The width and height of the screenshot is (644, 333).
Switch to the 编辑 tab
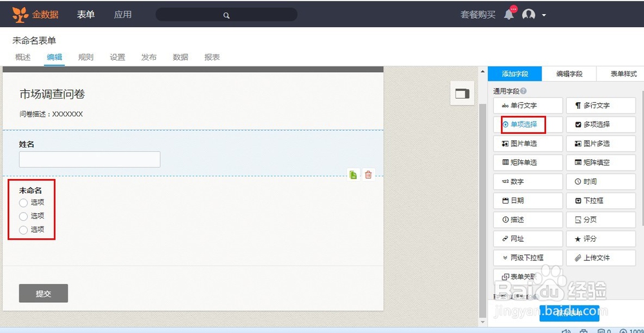[54, 57]
